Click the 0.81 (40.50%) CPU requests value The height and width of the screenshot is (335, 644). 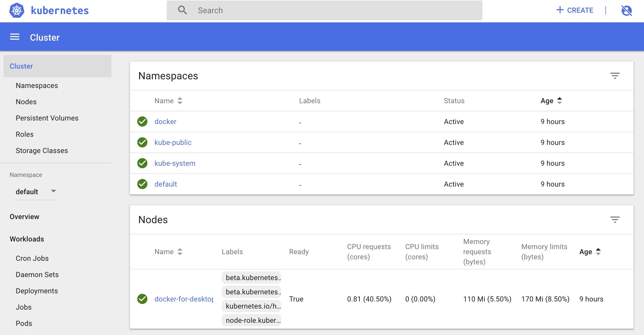[x=369, y=299]
